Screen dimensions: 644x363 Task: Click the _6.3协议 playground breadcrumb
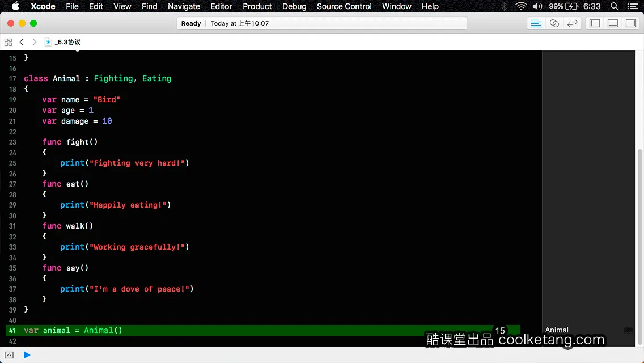(63, 42)
